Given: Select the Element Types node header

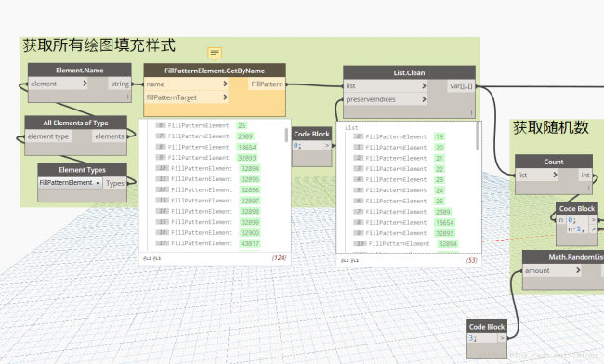Looking at the screenshot, I should click(x=82, y=170).
